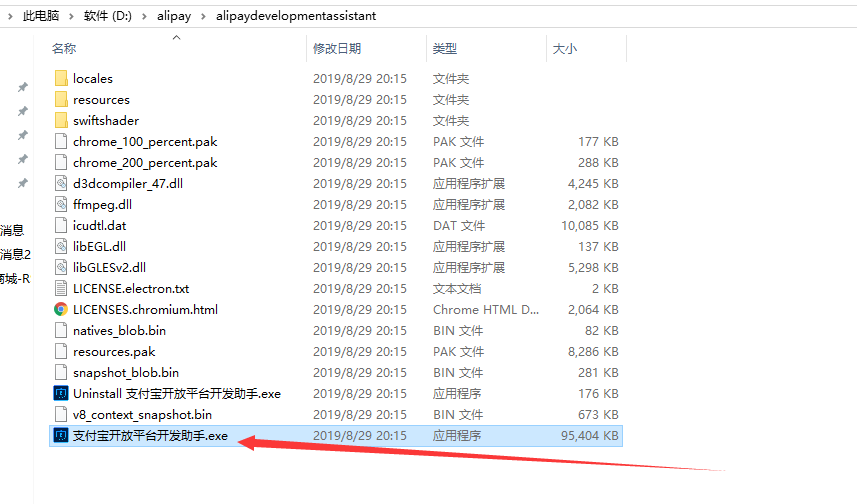The image size is (857, 504).
Task: Select the resources folder icon
Action: coord(61,99)
